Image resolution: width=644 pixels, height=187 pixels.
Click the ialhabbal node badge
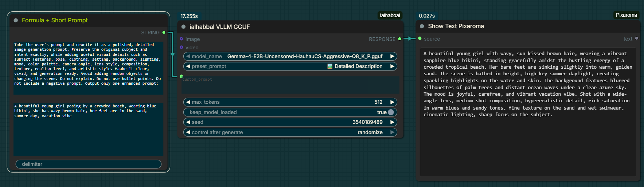(390, 15)
